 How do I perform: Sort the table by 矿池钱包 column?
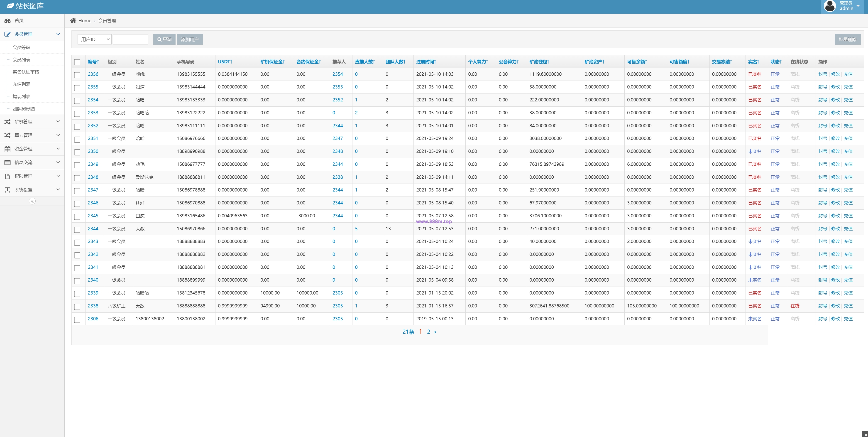[539, 62]
